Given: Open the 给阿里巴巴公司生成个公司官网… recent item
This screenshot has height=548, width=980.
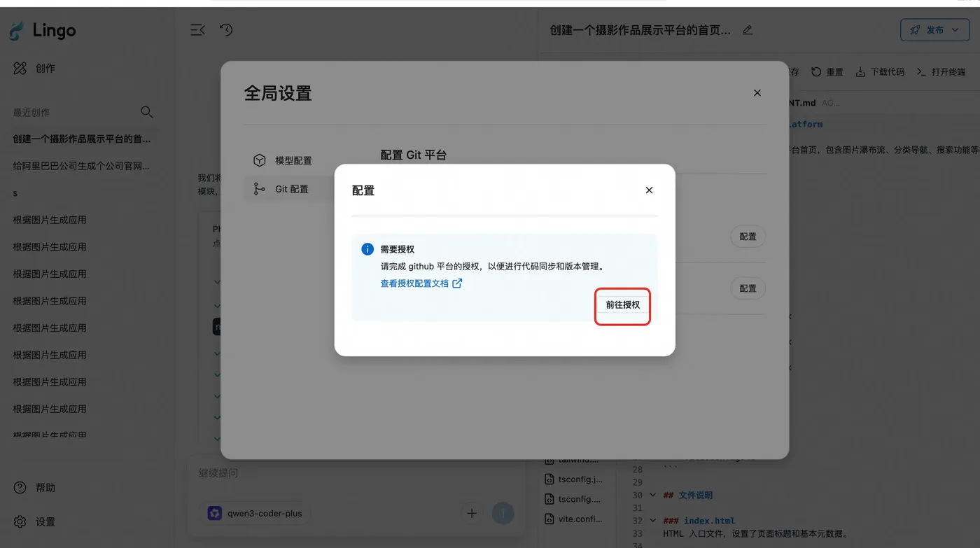Looking at the screenshot, I should [x=81, y=166].
